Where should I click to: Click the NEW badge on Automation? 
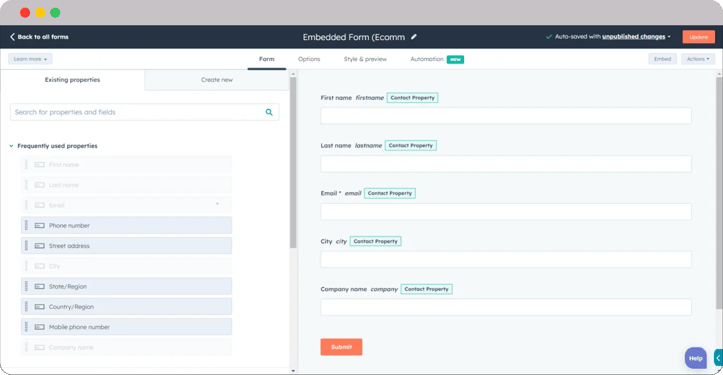[x=455, y=60]
